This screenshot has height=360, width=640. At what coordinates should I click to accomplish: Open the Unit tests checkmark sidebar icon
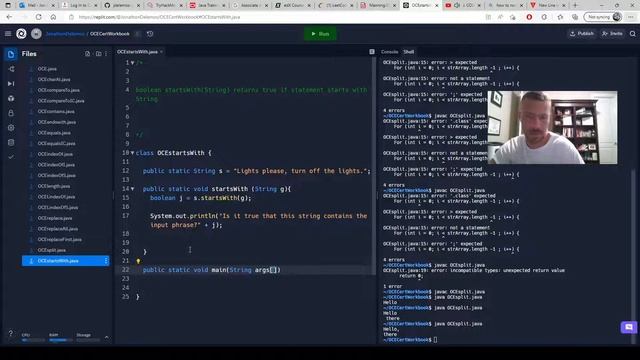[11, 157]
